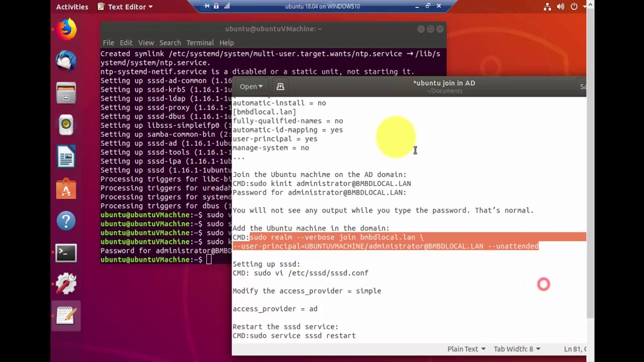644x362 pixels.
Task: Click the line [bmbdlocal.lan]
Action: [264, 112]
